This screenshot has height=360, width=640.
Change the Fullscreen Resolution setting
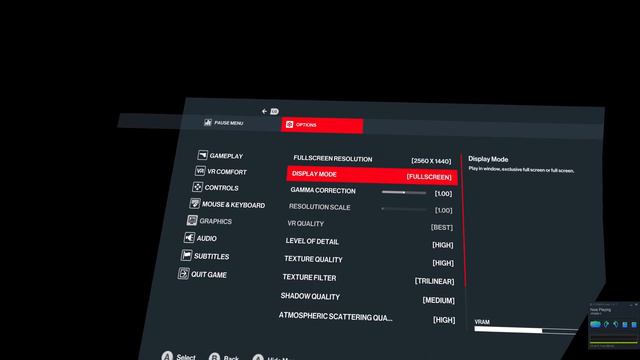click(x=372, y=160)
